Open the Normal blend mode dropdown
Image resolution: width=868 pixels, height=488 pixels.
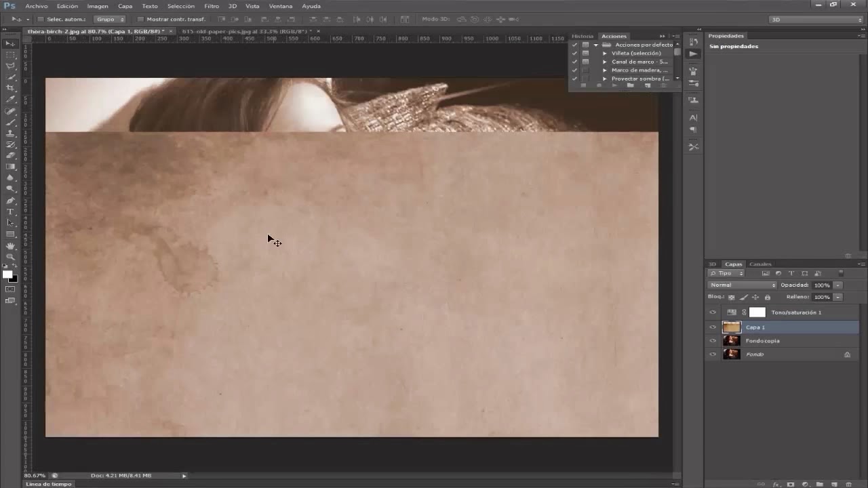click(742, 285)
